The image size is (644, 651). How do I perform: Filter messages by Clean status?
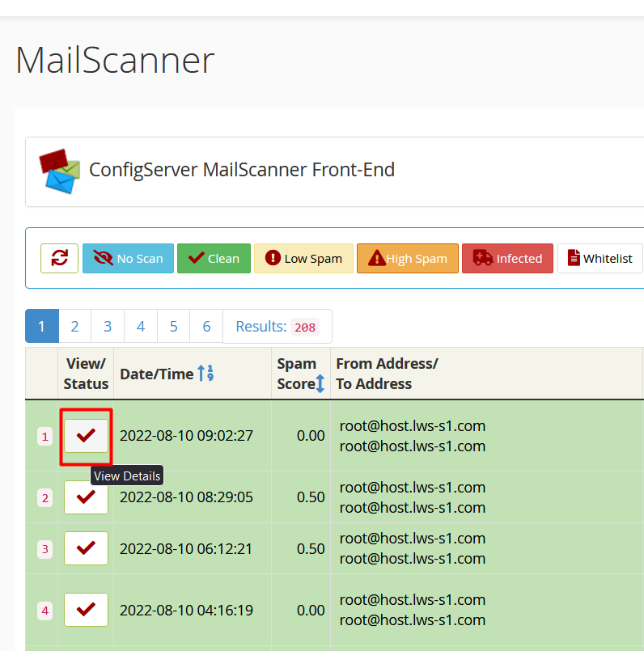click(214, 259)
